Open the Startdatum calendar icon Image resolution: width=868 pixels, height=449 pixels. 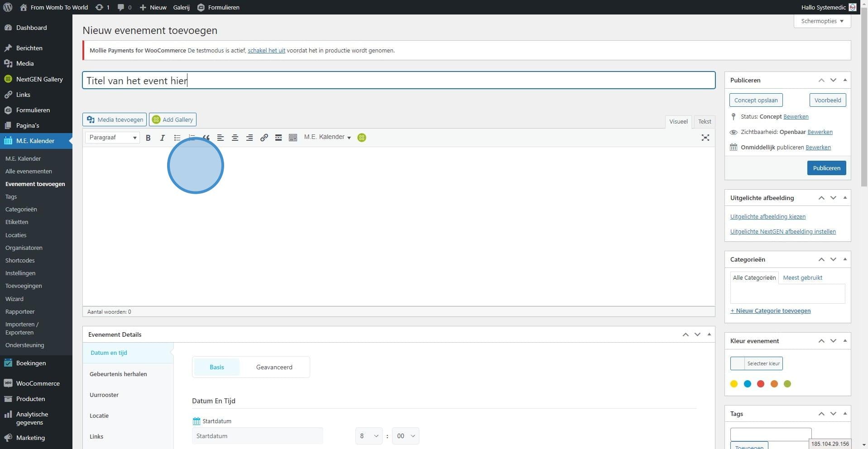(196, 421)
